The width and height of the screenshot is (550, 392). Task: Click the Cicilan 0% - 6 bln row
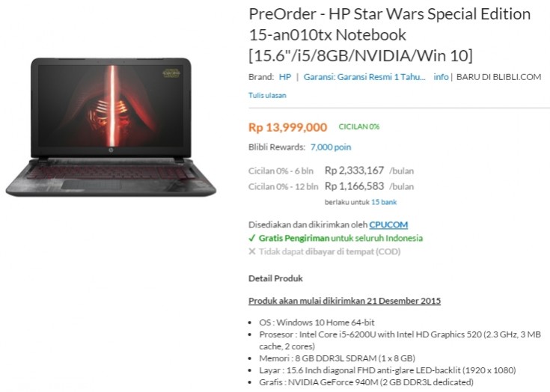point(331,171)
